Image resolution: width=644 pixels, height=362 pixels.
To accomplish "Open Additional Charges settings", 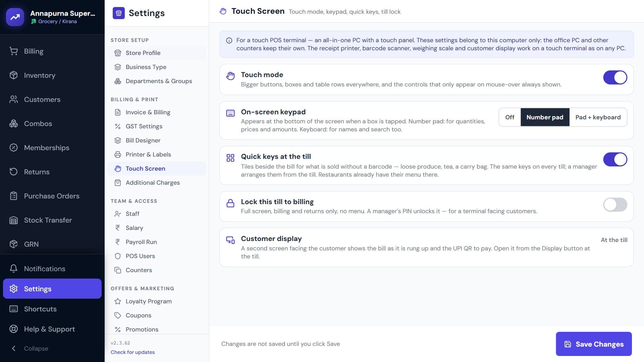I will [x=157, y=183].
